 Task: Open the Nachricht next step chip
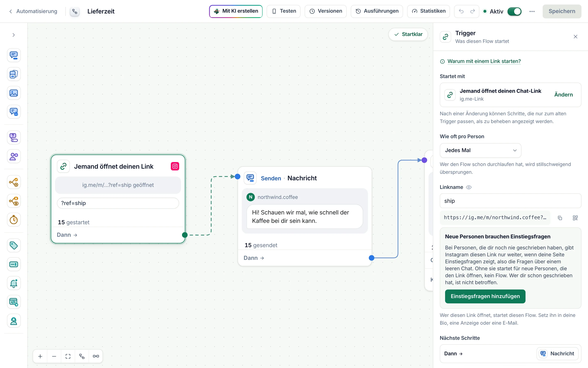557,354
